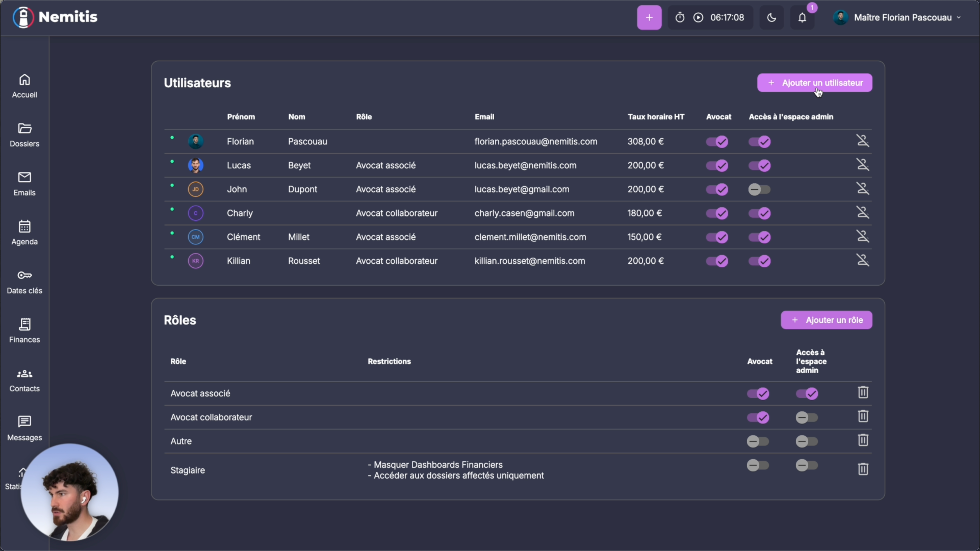
Task: Enable Avocat switch for Stagiaire role
Action: coord(758,465)
